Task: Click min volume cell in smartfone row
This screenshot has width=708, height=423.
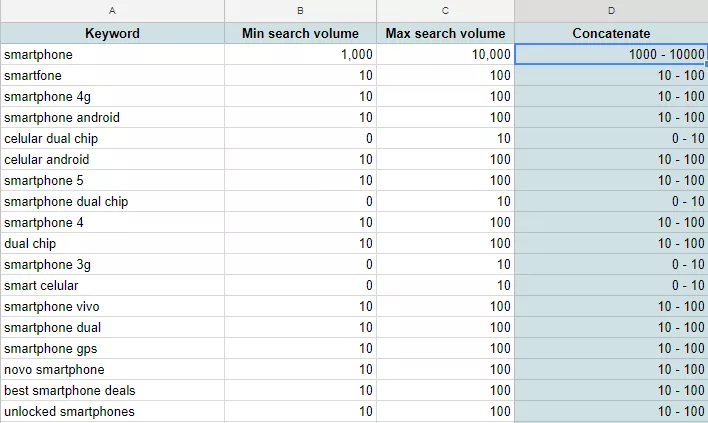Action: (300, 75)
